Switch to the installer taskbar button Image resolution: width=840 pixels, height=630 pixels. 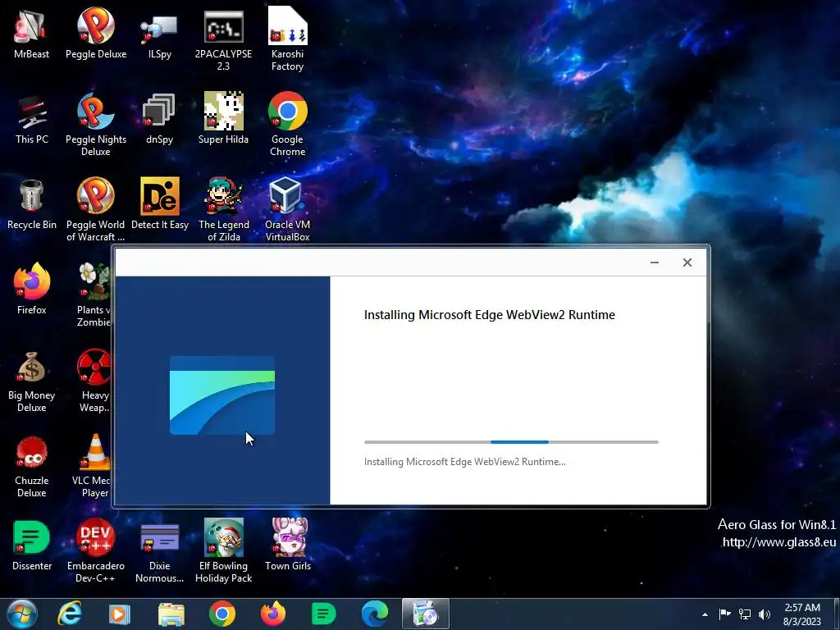coord(426,614)
